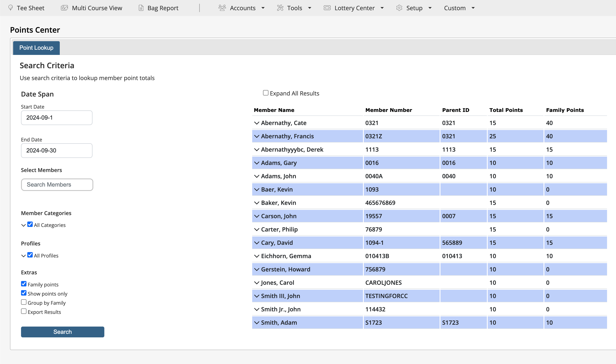Check the Expand All Results checkbox
The image size is (616, 364).
pos(266,93)
